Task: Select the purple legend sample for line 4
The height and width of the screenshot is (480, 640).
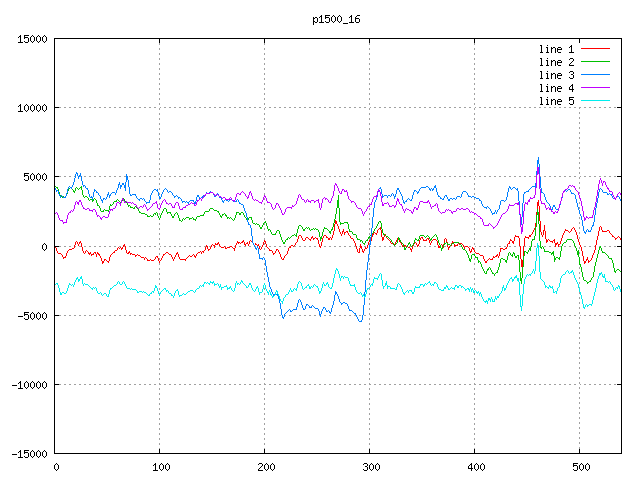Action: click(x=595, y=88)
